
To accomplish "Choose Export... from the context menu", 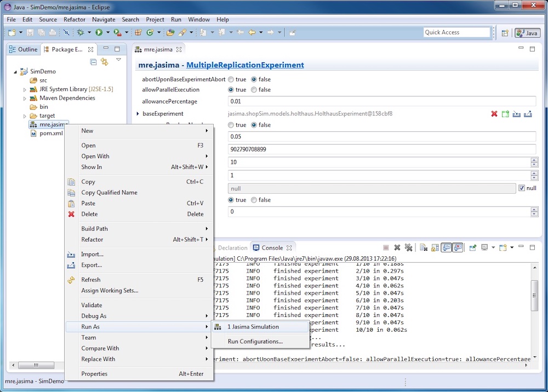I will (139, 265).
